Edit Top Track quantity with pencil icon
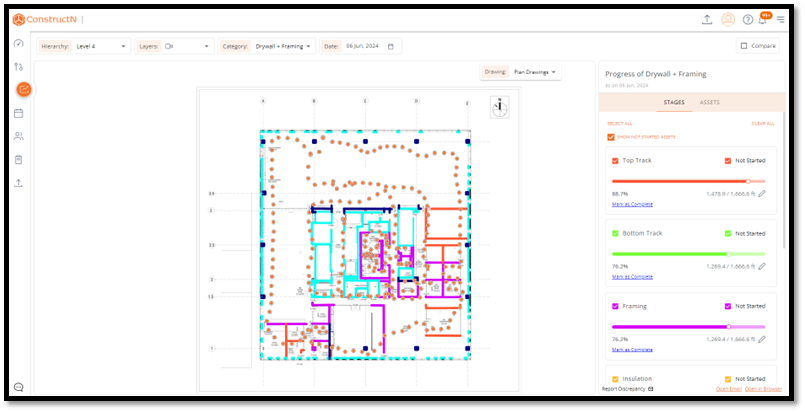805x412 pixels. point(762,194)
